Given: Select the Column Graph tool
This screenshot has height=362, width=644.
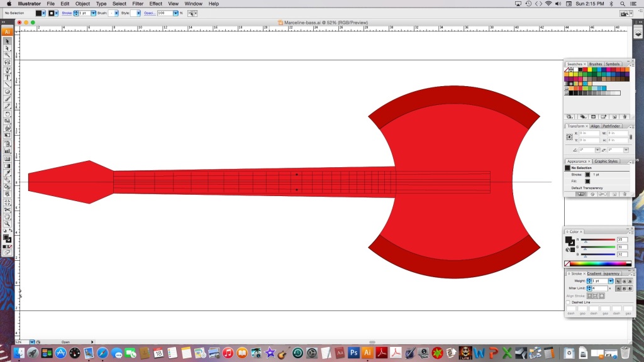Looking at the screenshot, I should (8, 151).
